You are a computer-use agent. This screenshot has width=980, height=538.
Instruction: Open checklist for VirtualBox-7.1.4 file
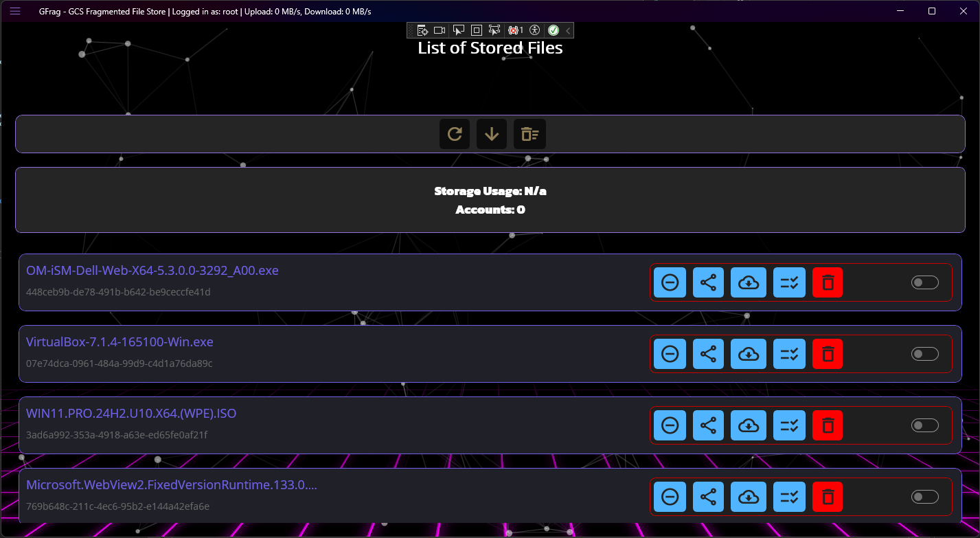[x=789, y=354]
